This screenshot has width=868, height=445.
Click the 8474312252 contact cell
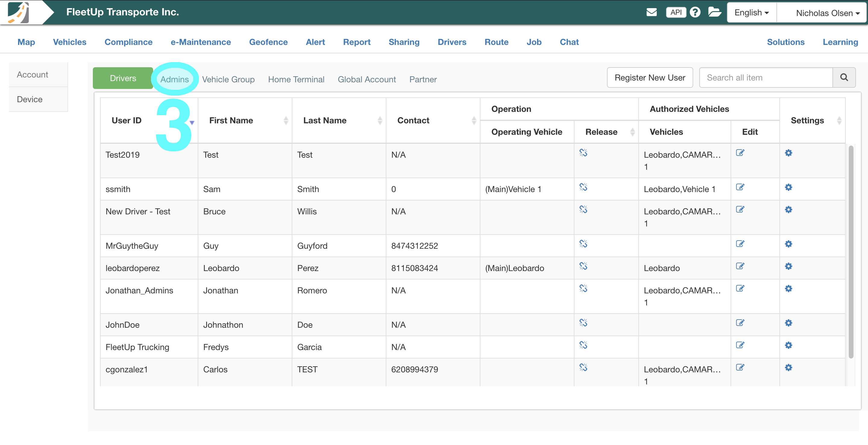433,246
